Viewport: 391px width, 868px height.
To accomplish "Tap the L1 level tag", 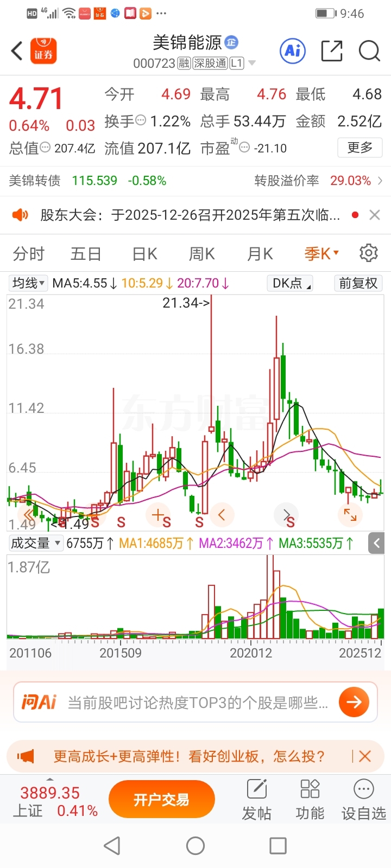I will (237, 63).
